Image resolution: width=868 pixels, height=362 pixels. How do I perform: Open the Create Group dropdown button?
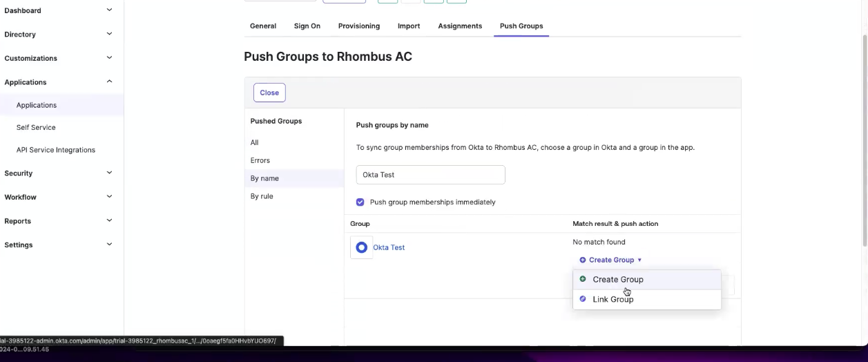(611, 260)
